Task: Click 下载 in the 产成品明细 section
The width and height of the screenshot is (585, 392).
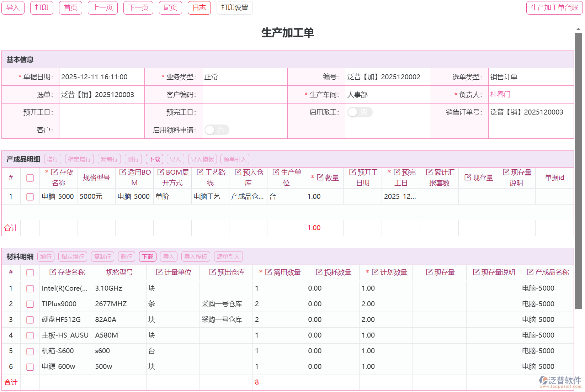Action: 154,159
